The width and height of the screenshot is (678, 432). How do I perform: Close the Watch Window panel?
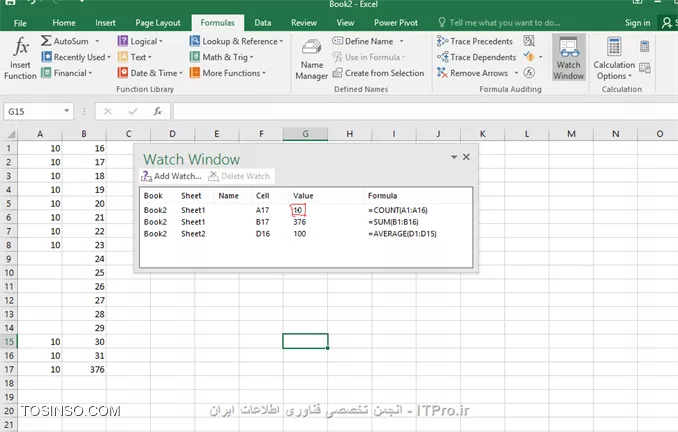[466, 157]
